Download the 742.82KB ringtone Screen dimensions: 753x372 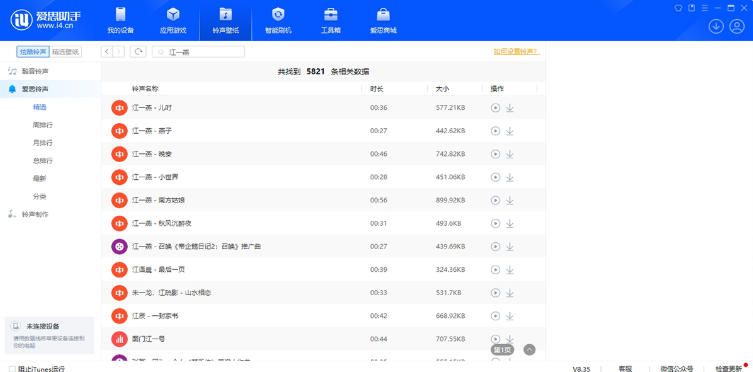tap(510, 154)
